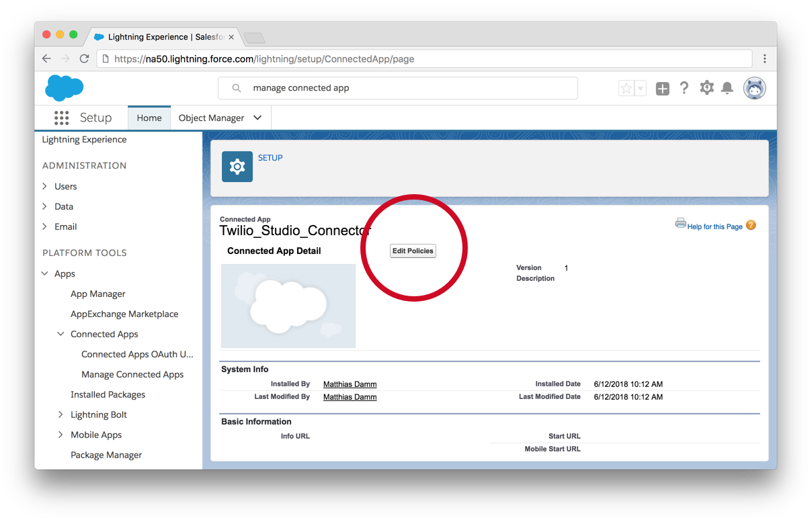The image size is (812, 524).
Task: Expand the Data section
Action: [x=45, y=206]
